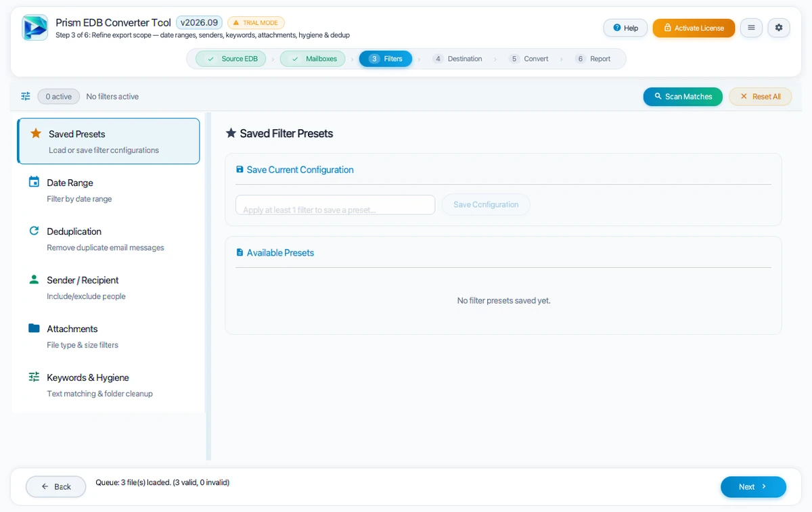Open the Help button
The height and width of the screenshot is (512, 812).
pos(625,28)
